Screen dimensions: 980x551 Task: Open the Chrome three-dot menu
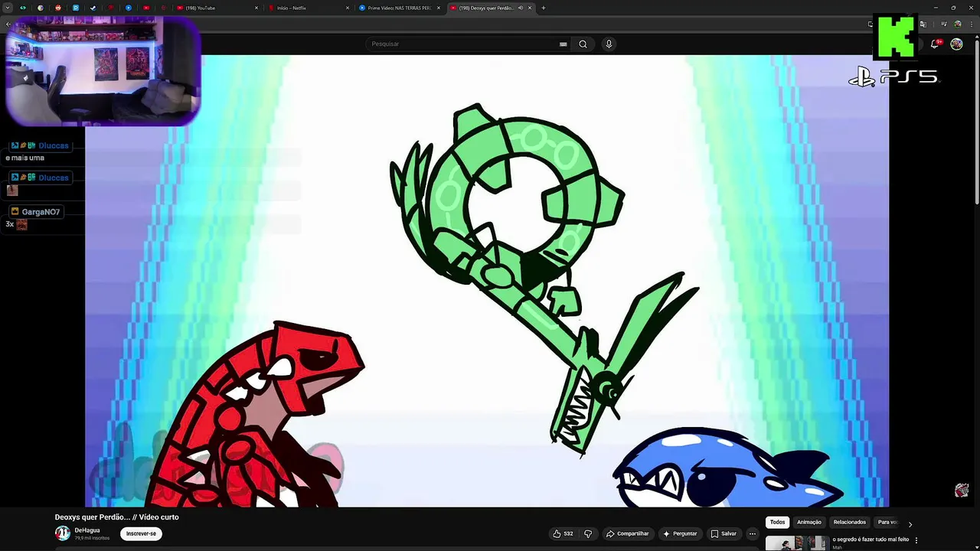tap(972, 24)
